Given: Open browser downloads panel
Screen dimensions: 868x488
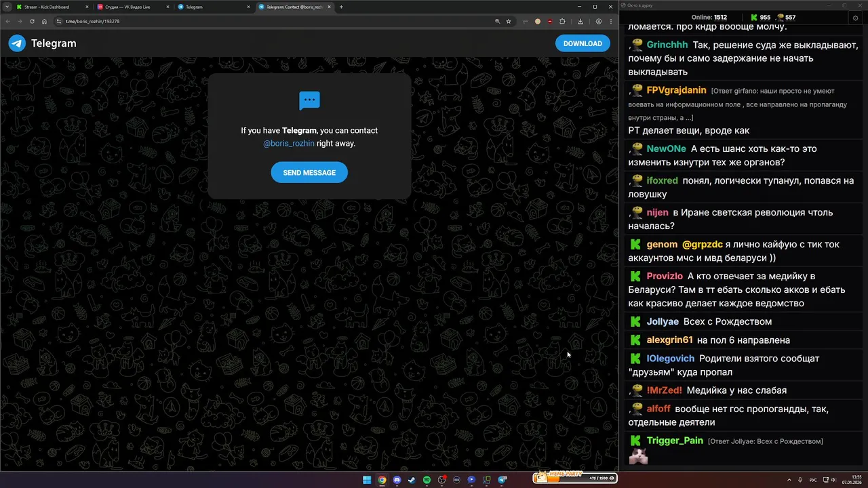Looking at the screenshot, I should [x=580, y=21].
